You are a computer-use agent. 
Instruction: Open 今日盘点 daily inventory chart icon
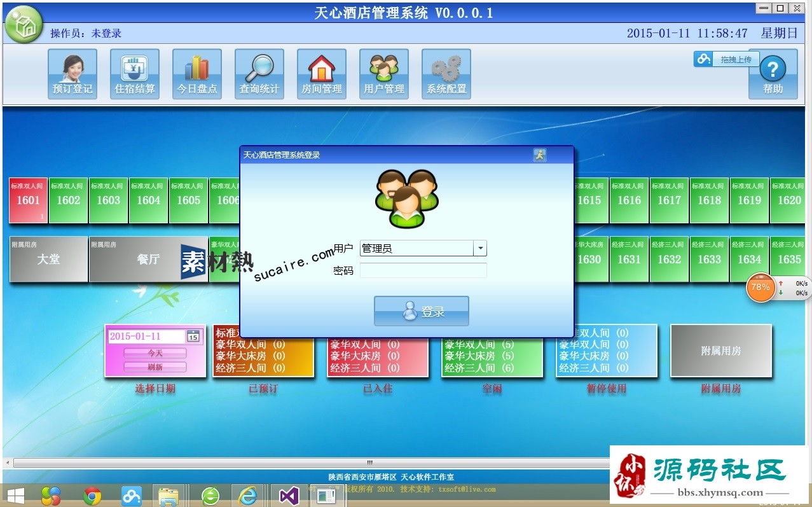tap(197, 74)
